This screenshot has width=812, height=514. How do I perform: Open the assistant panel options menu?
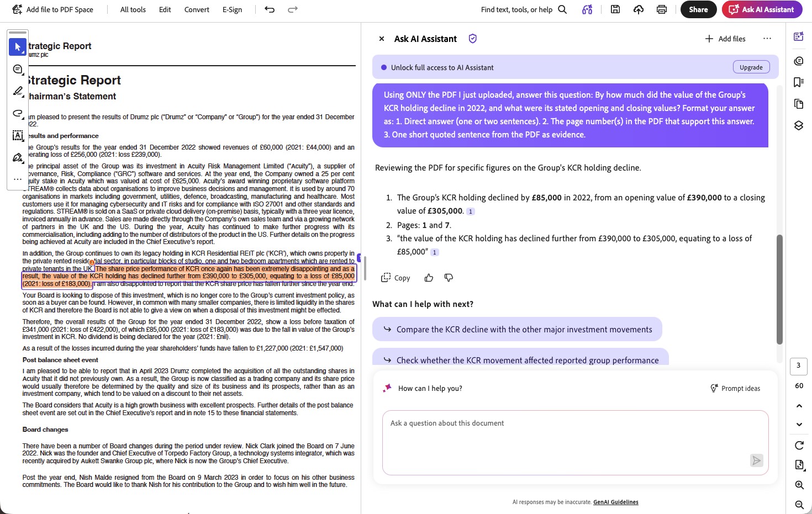pyautogui.click(x=767, y=39)
